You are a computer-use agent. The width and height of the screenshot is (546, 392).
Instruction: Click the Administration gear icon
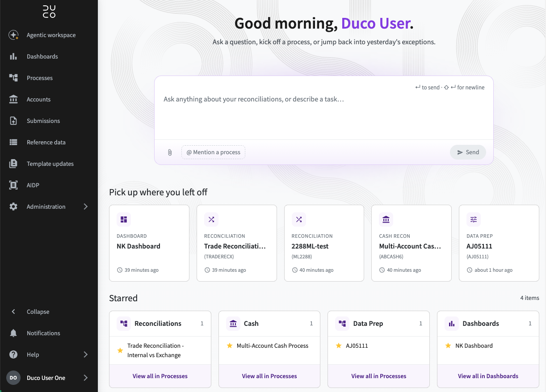click(x=13, y=207)
